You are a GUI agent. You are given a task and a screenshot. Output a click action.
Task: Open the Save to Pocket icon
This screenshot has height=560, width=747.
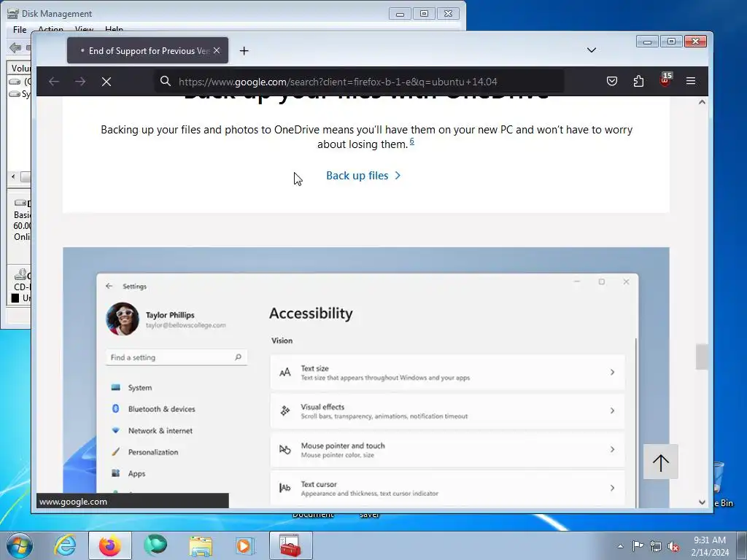click(612, 81)
